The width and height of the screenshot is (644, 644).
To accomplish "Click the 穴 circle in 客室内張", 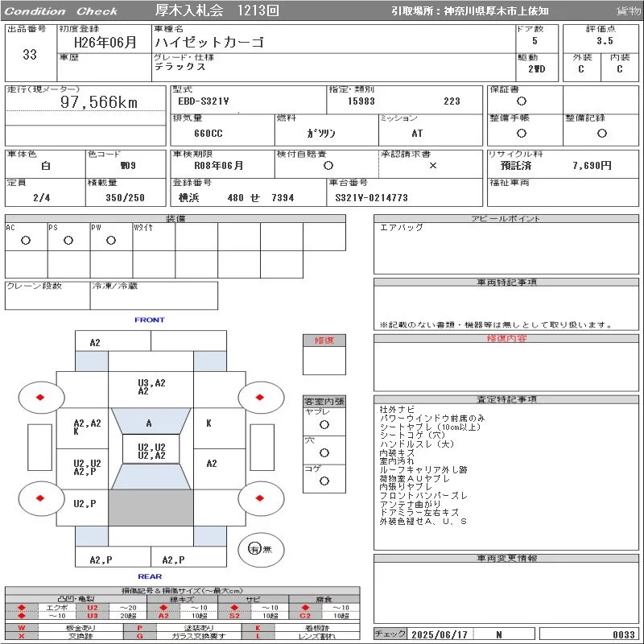I will pos(324,452).
